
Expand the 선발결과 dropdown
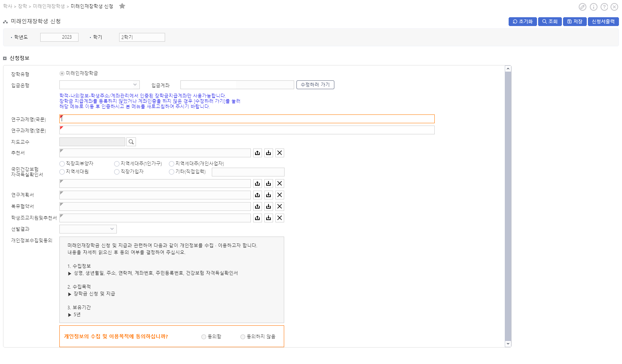click(x=88, y=229)
